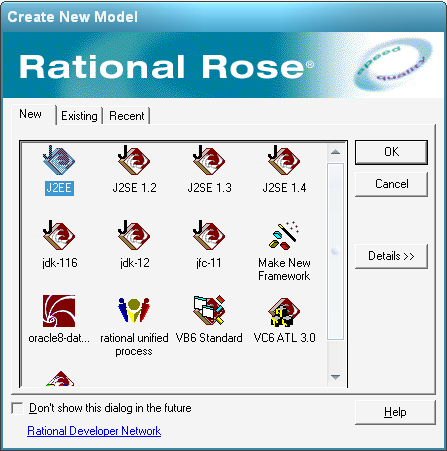
Task: Choose the J2SE 1.3 framework icon
Action: point(209,160)
